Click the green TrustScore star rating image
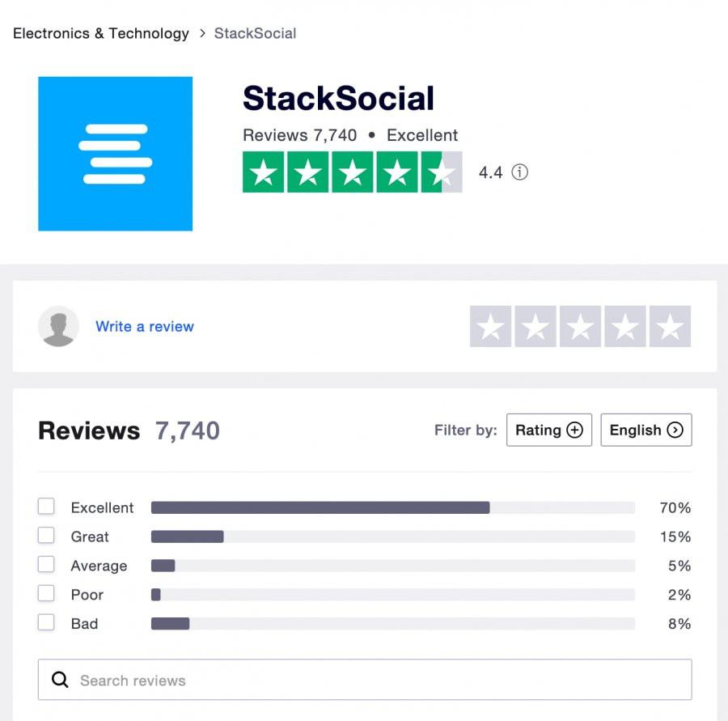Viewport: 728px width, 721px height. [x=353, y=172]
